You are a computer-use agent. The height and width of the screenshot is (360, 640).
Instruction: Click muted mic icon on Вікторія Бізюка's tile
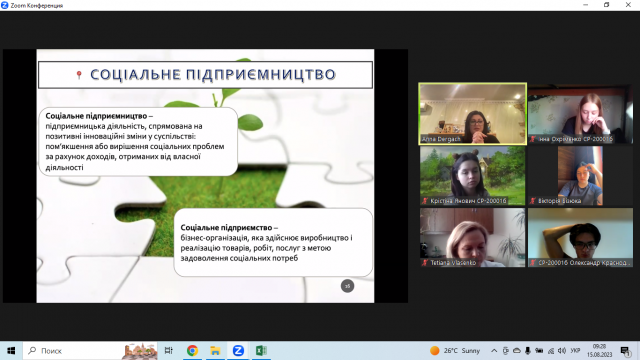coord(533,201)
